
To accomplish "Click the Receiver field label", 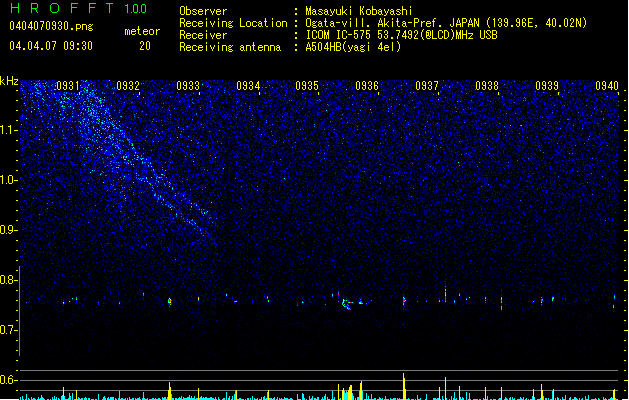I will [x=203, y=35].
